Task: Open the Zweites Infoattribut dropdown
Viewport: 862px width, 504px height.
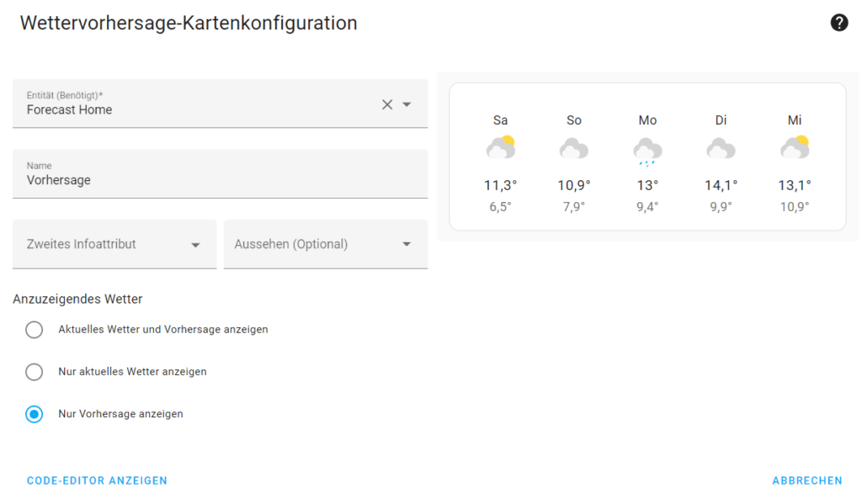Action: pos(114,244)
